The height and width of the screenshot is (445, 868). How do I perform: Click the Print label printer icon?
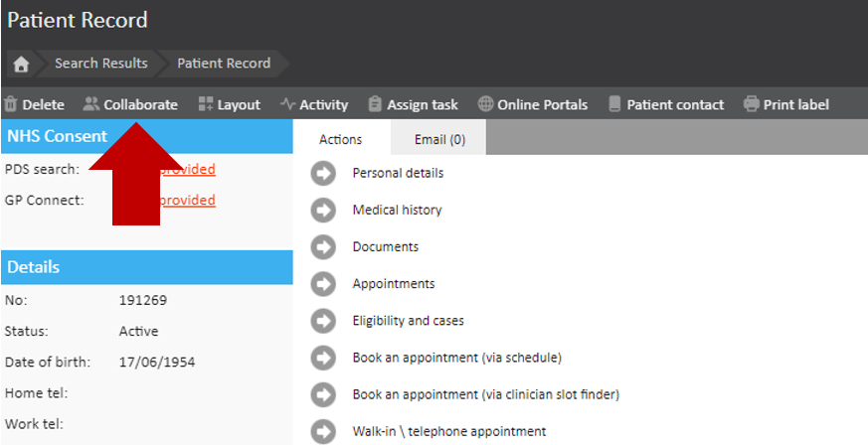[752, 104]
